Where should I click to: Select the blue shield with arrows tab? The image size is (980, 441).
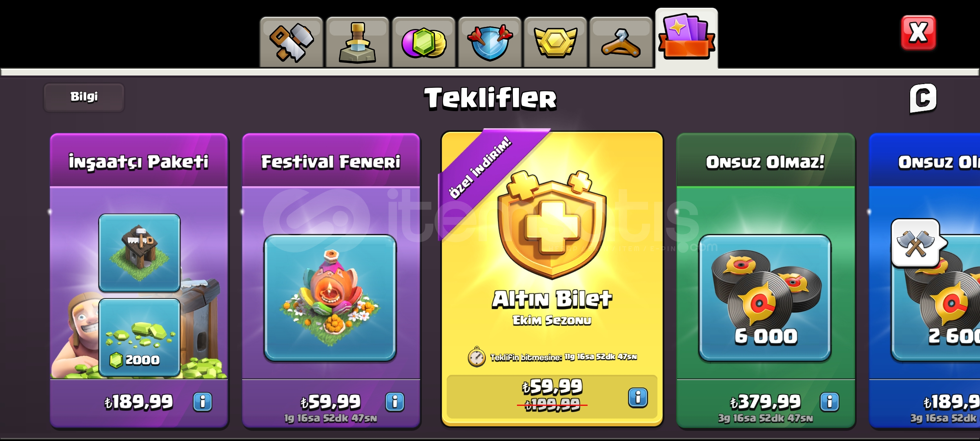point(490,42)
